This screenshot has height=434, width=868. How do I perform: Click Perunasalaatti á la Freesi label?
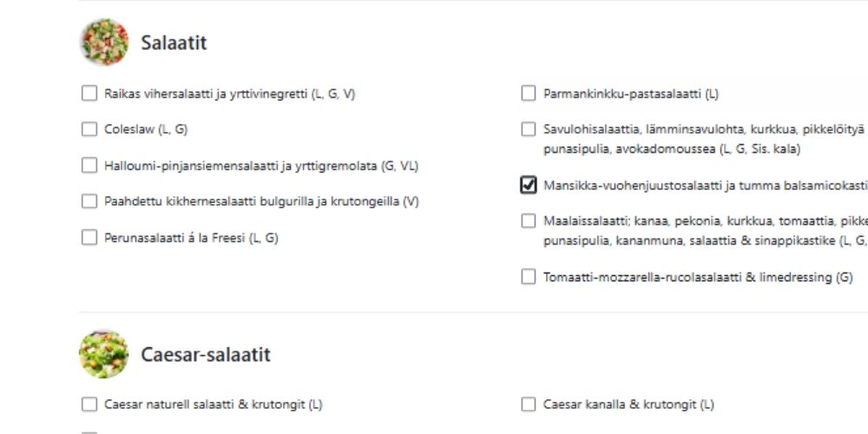[x=192, y=238]
